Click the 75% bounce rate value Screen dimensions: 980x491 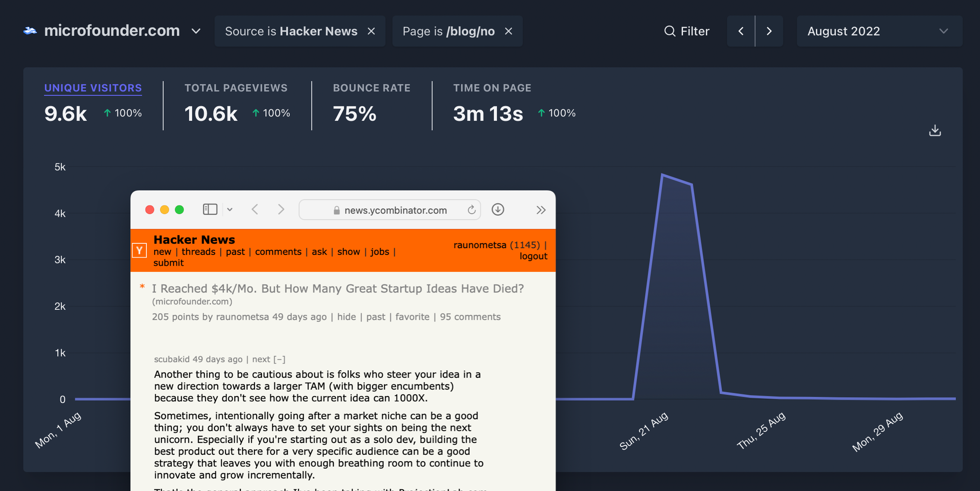354,114
